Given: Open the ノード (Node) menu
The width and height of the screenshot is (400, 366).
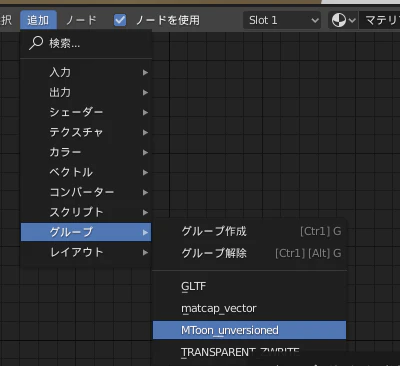Looking at the screenshot, I should 81,20.
